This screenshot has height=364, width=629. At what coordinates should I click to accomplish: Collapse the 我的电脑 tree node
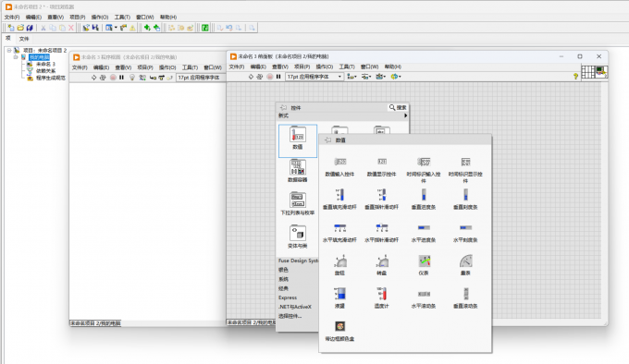[16, 57]
